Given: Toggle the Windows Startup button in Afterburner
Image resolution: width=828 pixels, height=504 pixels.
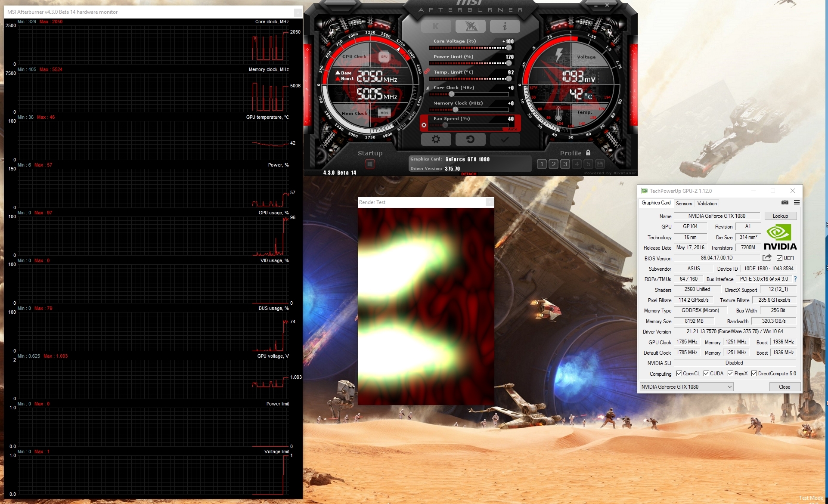Looking at the screenshot, I should coord(370,164).
